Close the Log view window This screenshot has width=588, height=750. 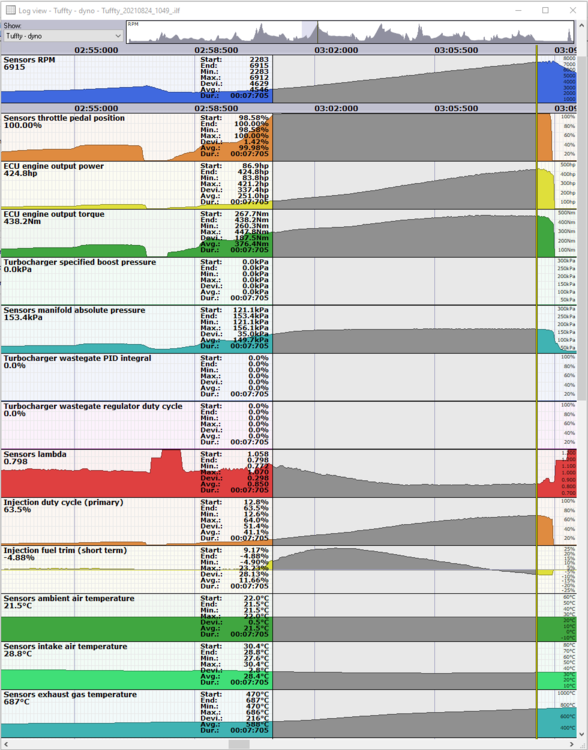(x=573, y=10)
